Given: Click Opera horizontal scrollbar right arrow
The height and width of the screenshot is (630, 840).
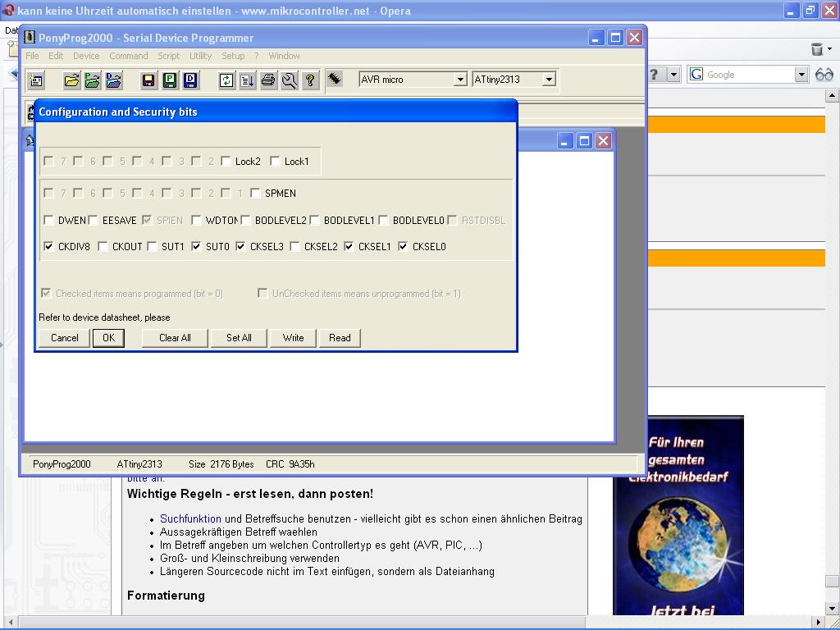Looking at the screenshot, I should click(x=818, y=622).
